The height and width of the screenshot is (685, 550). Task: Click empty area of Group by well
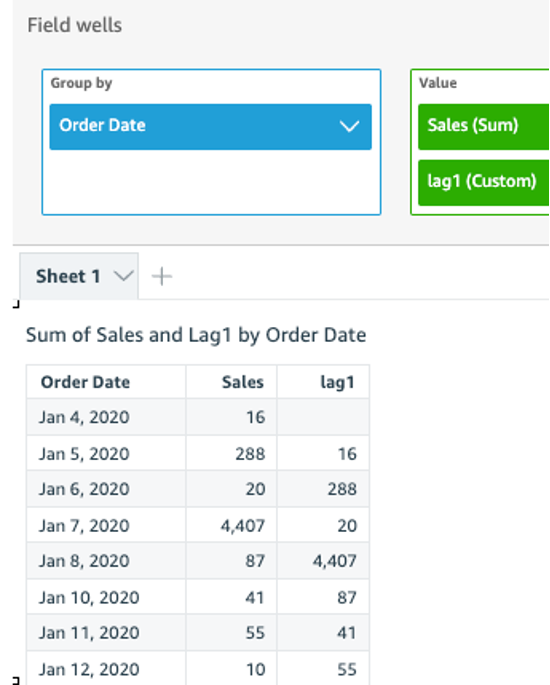(211, 182)
